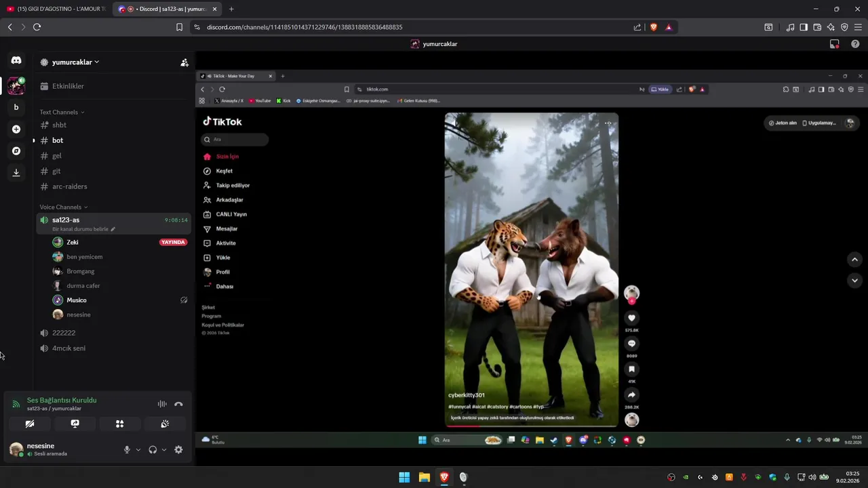
Task: Invite people to yumurcaklar server icon
Action: pyautogui.click(x=184, y=62)
